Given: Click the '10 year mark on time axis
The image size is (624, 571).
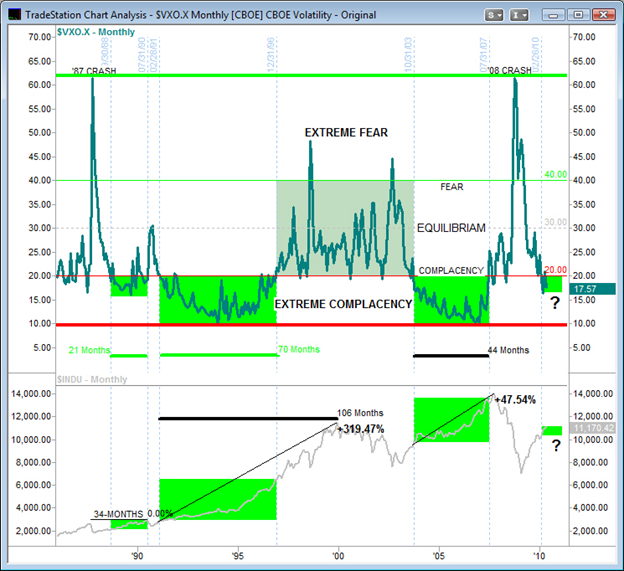Looking at the screenshot, I should click(x=540, y=555).
